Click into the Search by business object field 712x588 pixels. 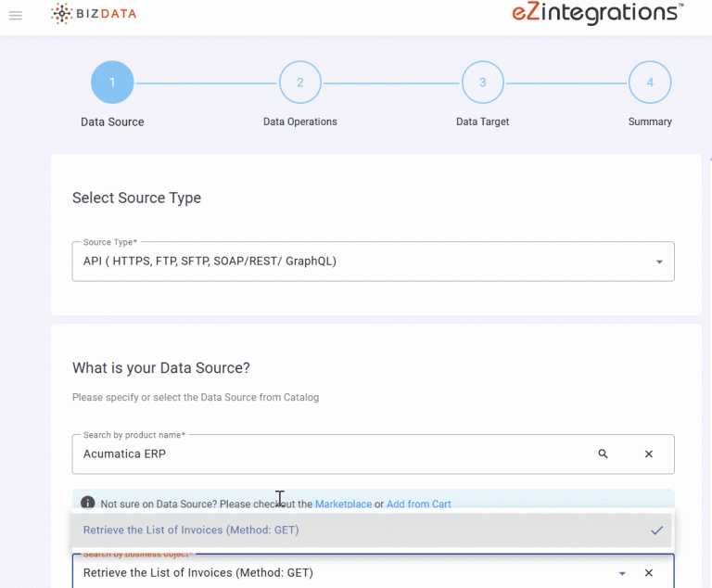pos(334,573)
